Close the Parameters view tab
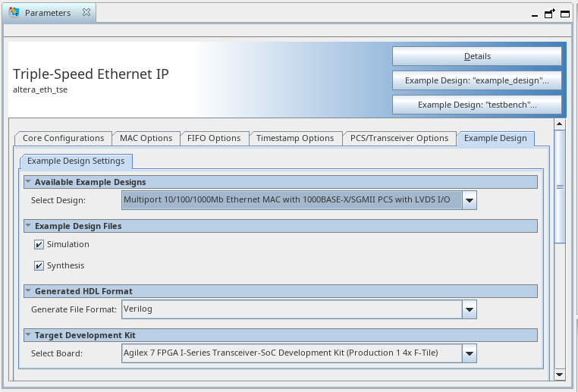Image resolution: width=578 pixels, height=392 pixels. point(86,14)
